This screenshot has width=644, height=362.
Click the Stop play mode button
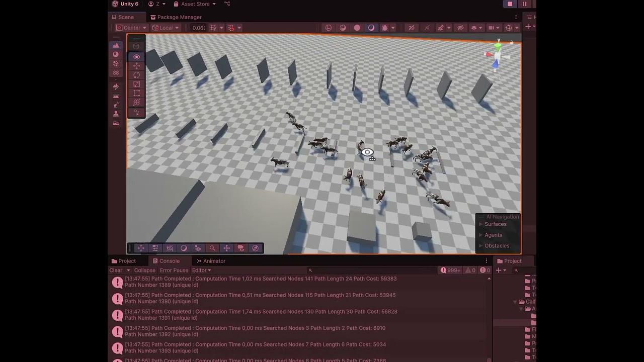510,4
